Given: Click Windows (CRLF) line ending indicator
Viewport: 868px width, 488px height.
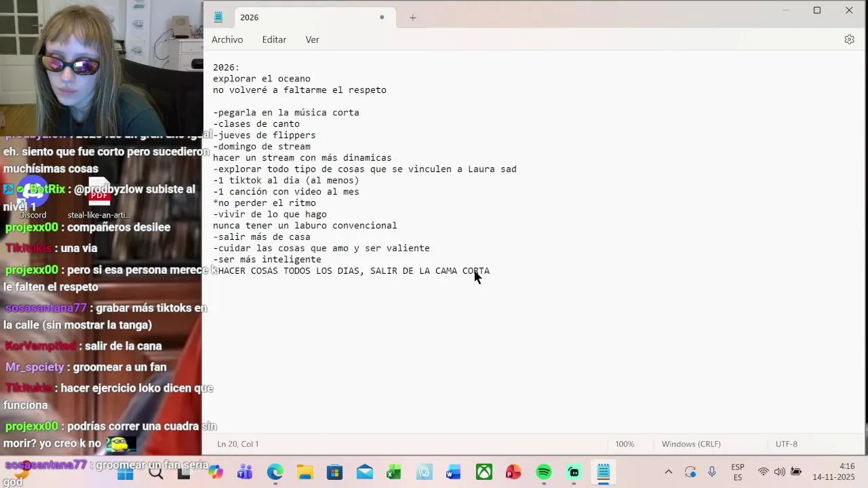Looking at the screenshot, I should (x=691, y=444).
